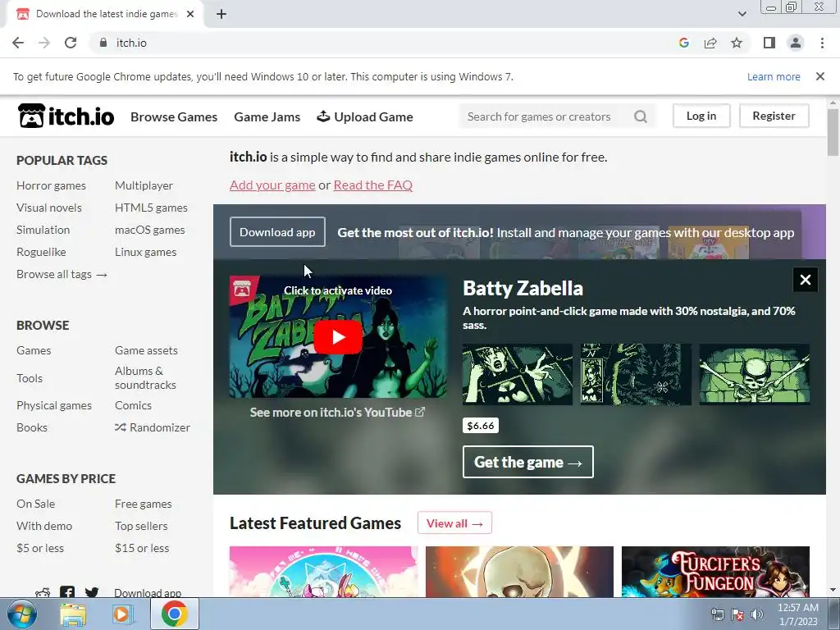Open the Twitter social icon in the sidebar
Image resolution: width=840 pixels, height=630 pixels.
(x=92, y=592)
